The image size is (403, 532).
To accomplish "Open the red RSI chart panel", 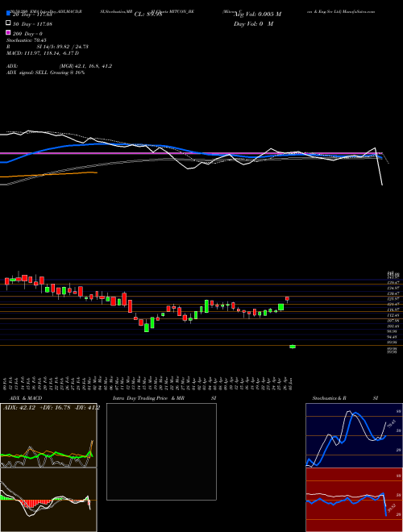I will tap(354, 500).
